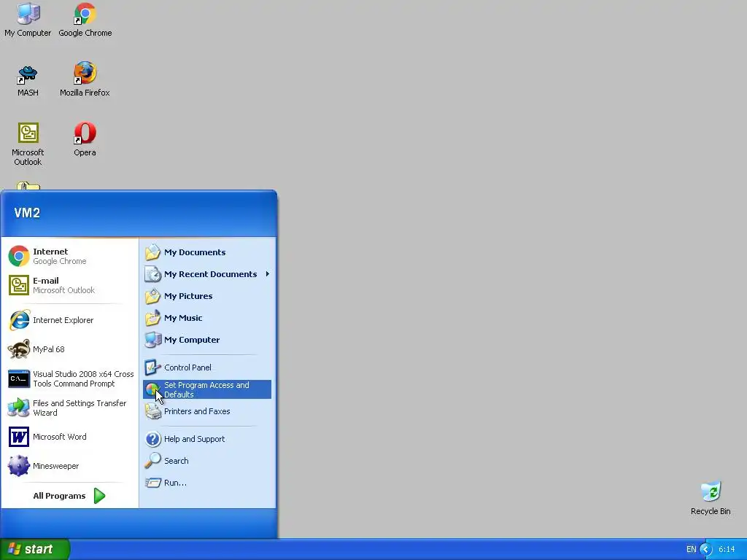Click the VM2 user name header
The height and width of the screenshot is (560, 747).
pos(27,213)
